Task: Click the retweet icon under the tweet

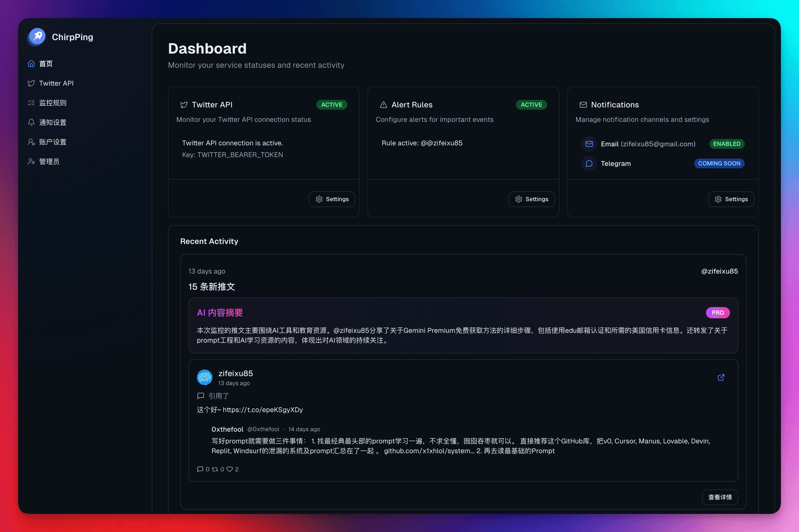Action: click(x=214, y=469)
